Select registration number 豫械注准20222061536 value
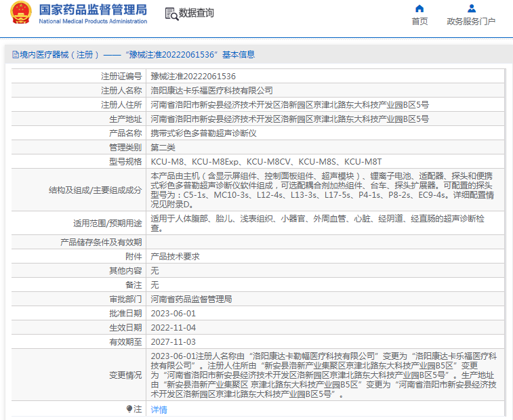 click(193, 77)
